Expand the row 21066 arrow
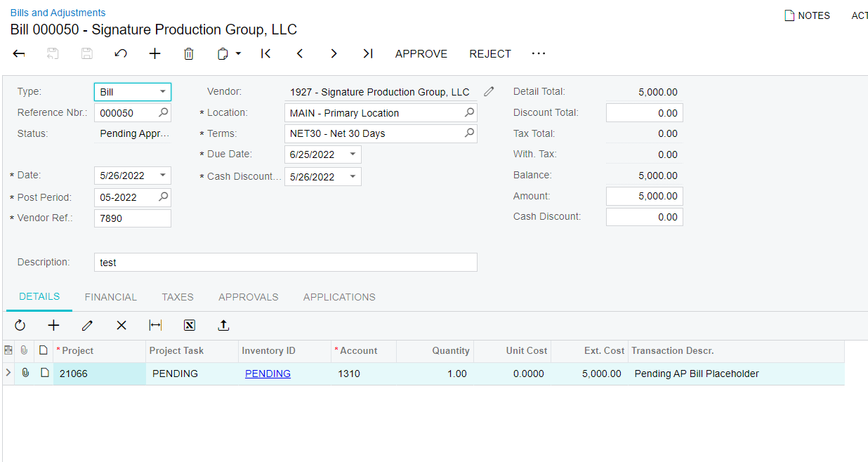Screen dimensions: 868x462 (x=8, y=373)
